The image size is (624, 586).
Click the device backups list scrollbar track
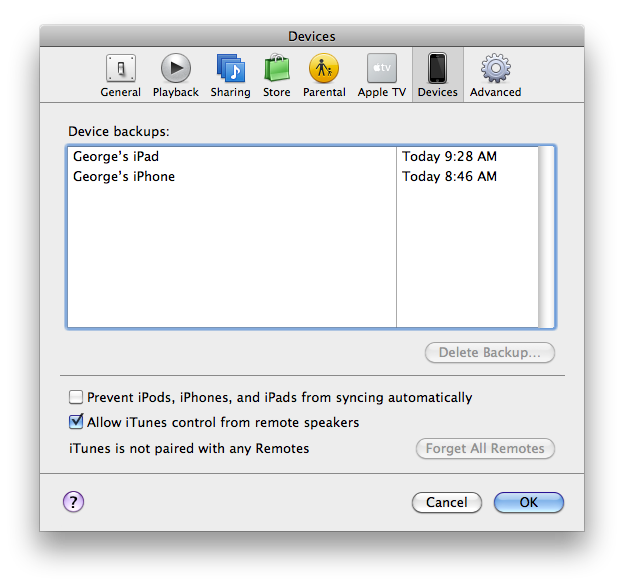point(546,237)
